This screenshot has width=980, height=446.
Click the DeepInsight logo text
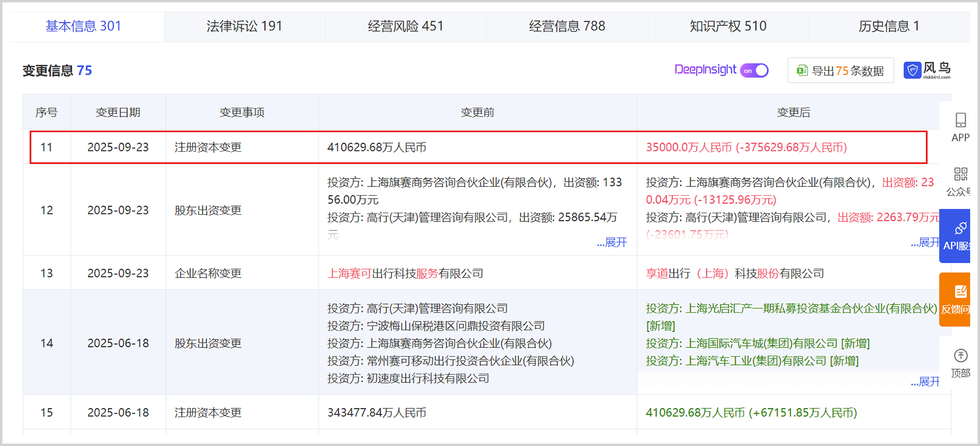pyautogui.click(x=705, y=70)
